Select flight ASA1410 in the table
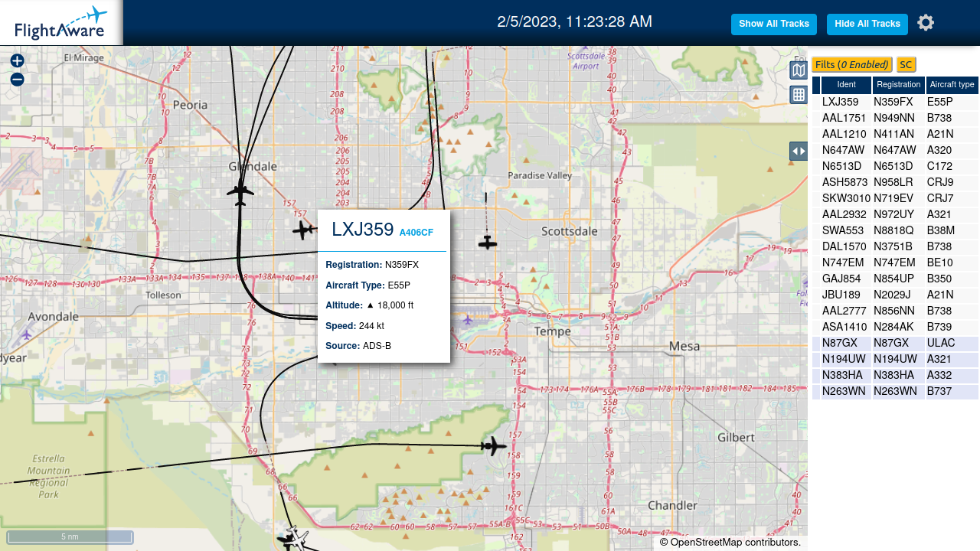The width and height of the screenshot is (980, 551). [x=845, y=327]
